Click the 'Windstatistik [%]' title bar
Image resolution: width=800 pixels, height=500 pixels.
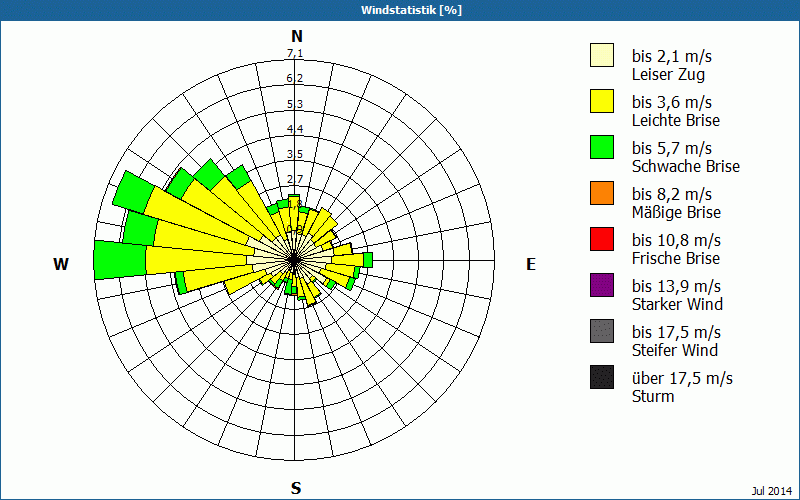pos(400,10)
